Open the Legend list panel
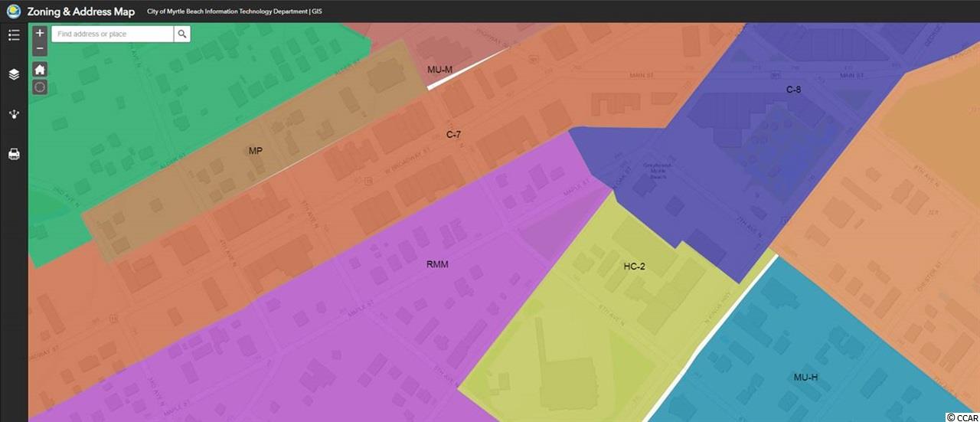980x422 pixels. (13, 34)
